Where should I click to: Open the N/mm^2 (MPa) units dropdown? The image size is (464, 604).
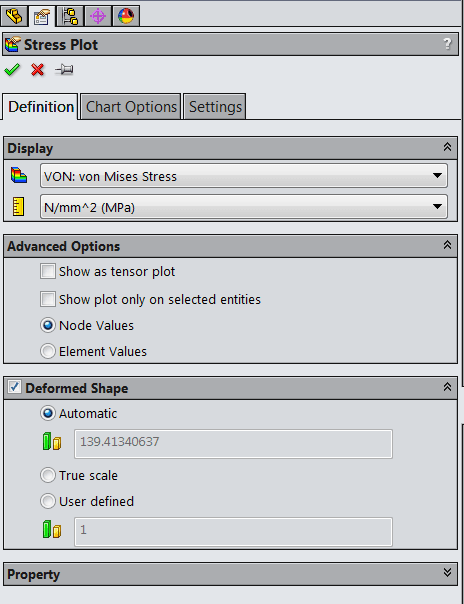(244, 207)
